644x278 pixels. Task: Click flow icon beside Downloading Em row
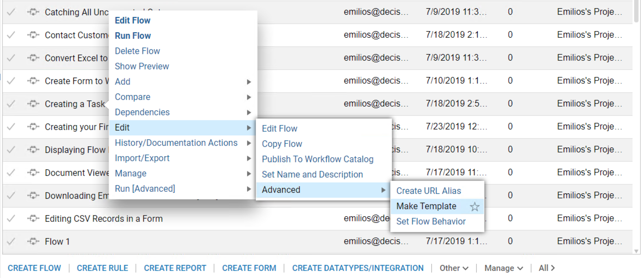[x=33, y=196]
